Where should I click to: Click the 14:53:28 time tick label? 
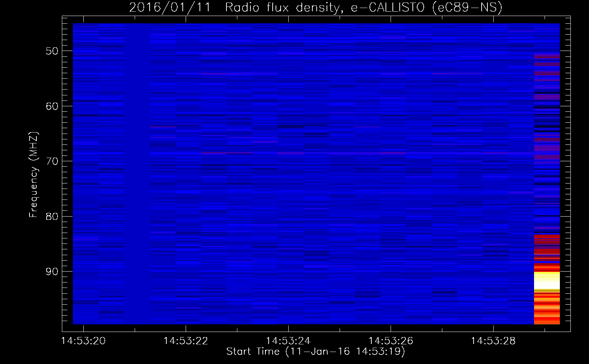pyautogui.click(x=493, y=341)
